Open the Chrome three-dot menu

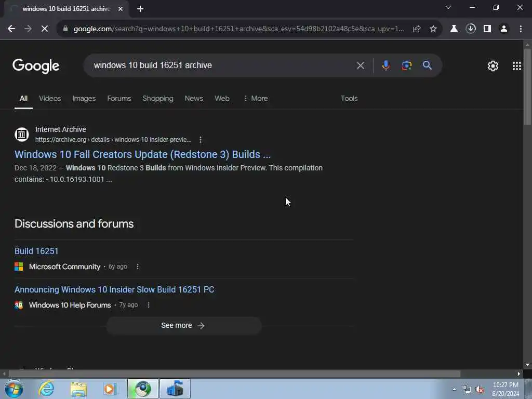click(x=521, y=29)
